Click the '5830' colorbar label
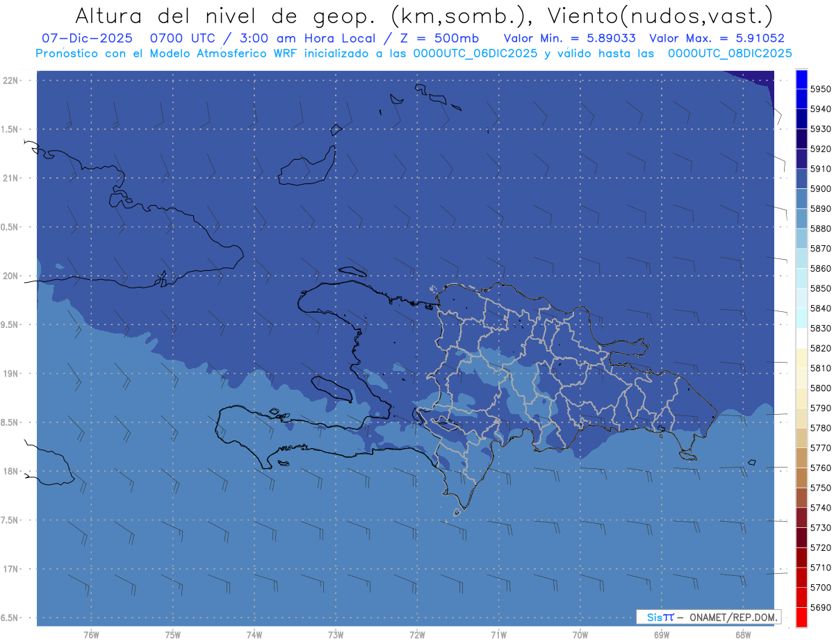Image resolution: width=834 pixels, height=644 pixels. pyautogui.click(x=821, y=328)
